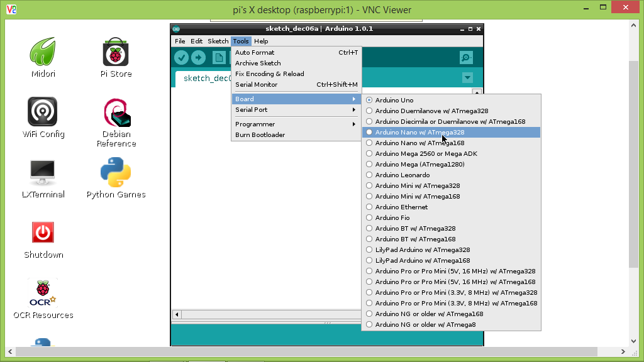The width and height of the screenshot is (644, 362).
Task: Select Arduino Mega 2560 or Mega ADK
Action: (x=452, y=153)
